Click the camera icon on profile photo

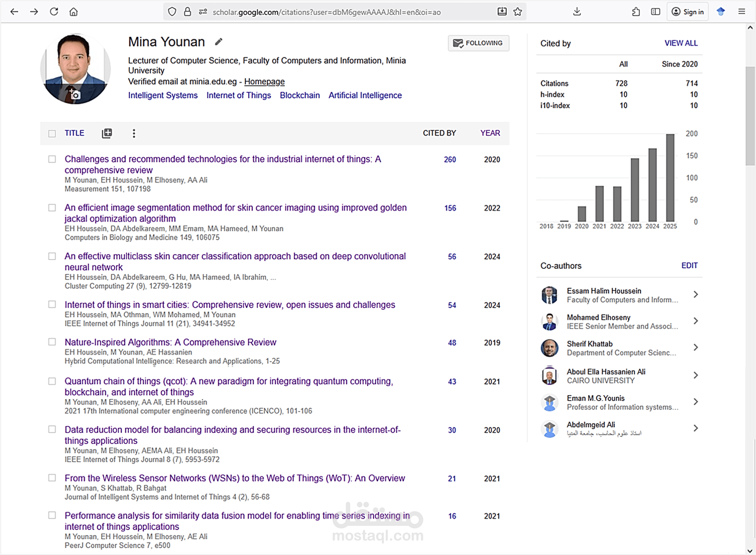pos(75,94)
